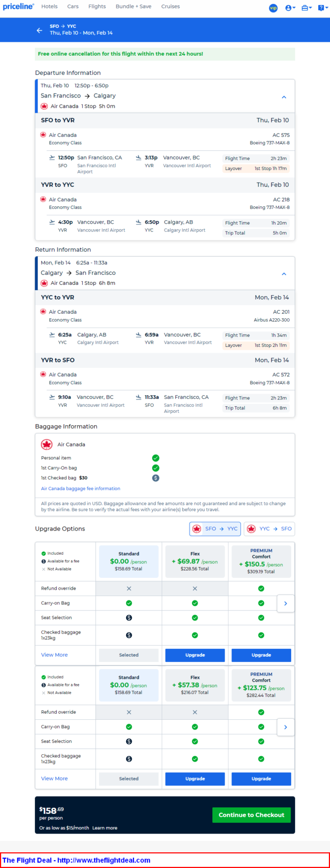Collapse the Departure Information flight details
This screenshot has height=868, width=330.
(284, 97)
